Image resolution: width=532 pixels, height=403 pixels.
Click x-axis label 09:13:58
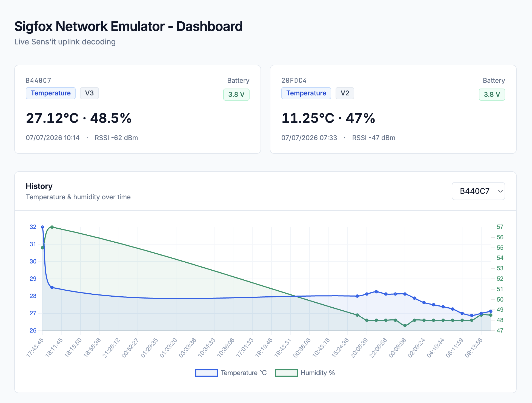pyautogui.click(x=474, y=348)
